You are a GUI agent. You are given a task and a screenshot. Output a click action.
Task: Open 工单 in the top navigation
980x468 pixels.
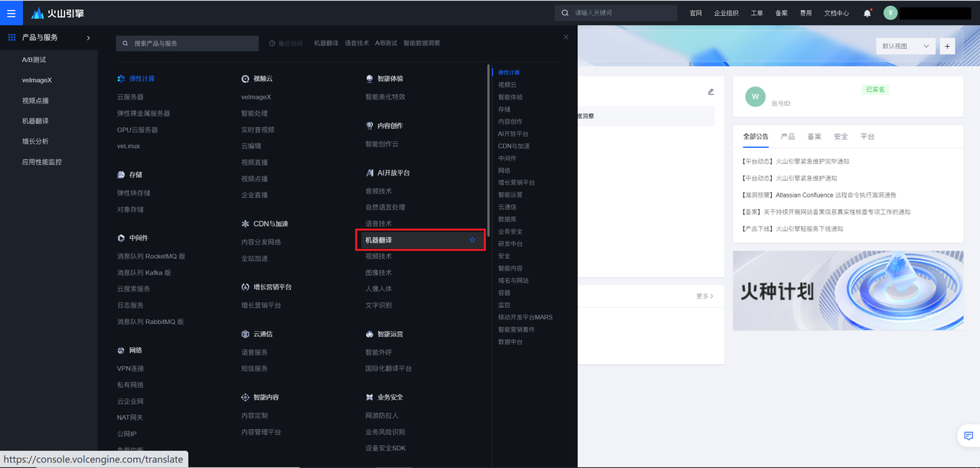click(757, 13)
